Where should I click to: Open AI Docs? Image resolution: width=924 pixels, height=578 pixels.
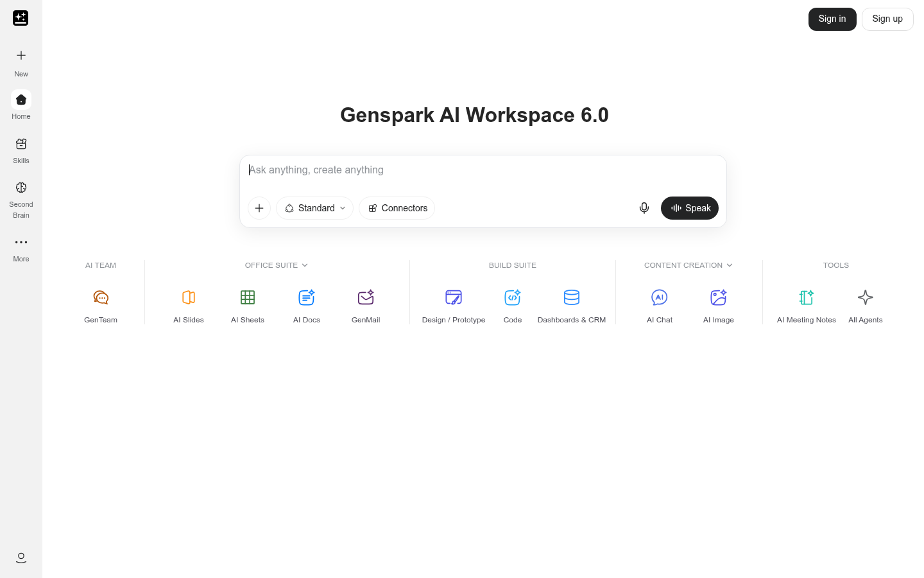pyautogui.click(x=307, y=306)
